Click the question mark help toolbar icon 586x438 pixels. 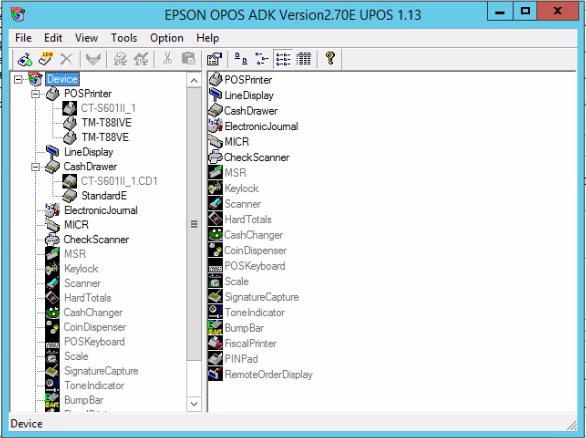(x=330, y=59)
